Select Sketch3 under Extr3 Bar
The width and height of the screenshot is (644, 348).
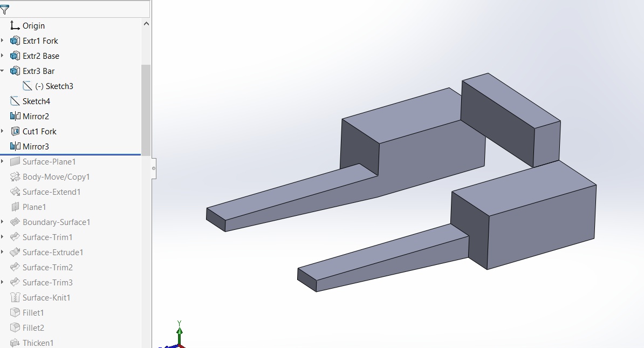click(57, 86)
